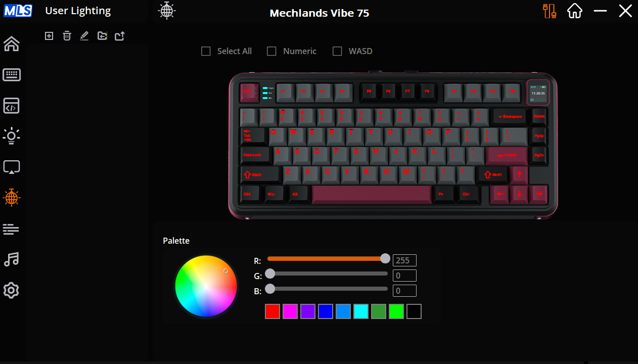Pick the magenta color swatch
Image resolution: width=638 pixels, height=364 pixels.
point(290,311)
